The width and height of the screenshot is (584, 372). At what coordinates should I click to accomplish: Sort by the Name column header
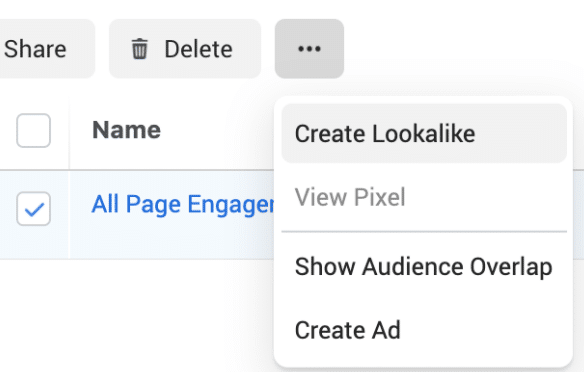tap(126, 130)
